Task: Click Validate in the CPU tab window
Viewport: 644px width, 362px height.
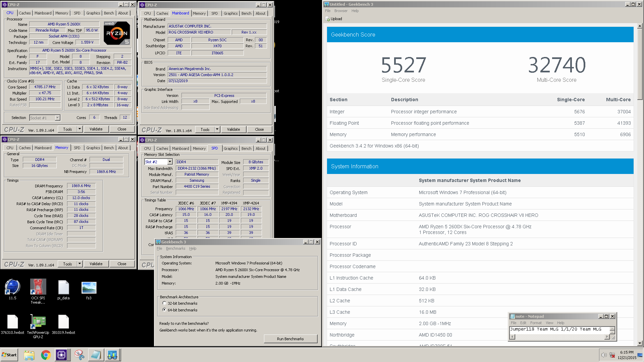Action: [96, 129]
